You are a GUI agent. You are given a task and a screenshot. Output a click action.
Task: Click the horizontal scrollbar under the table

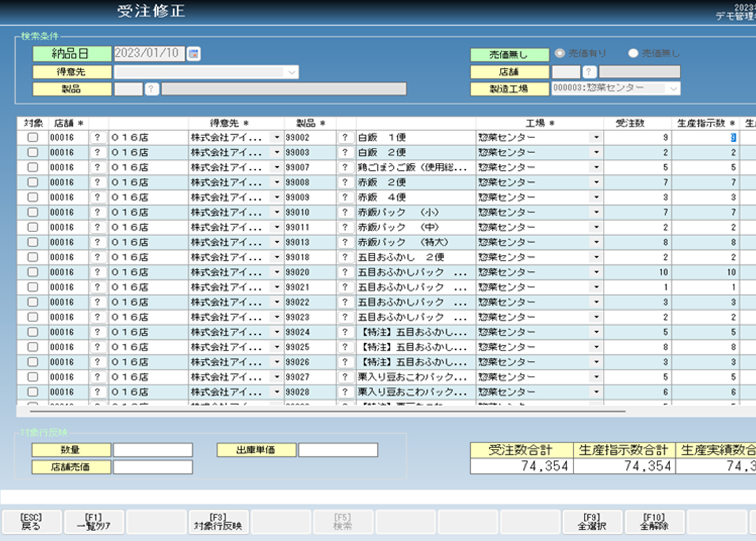[x=328, y=412]
